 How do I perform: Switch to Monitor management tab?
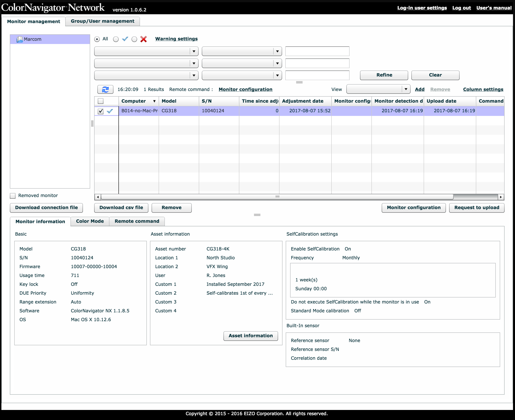(x=34, y=21)
